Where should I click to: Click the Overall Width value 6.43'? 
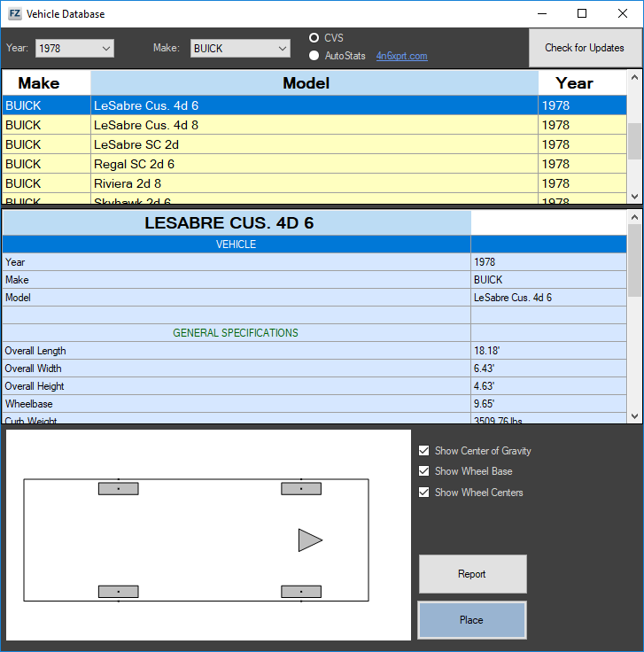(x=484, y=369)
